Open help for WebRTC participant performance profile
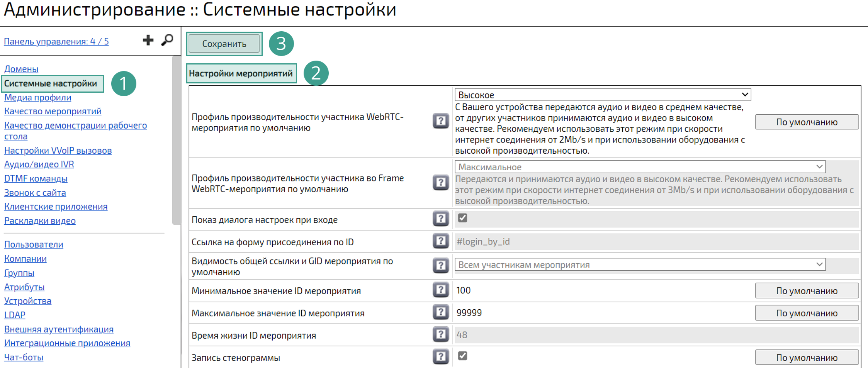This screenshot has height=368, width=868. (440, 121)
